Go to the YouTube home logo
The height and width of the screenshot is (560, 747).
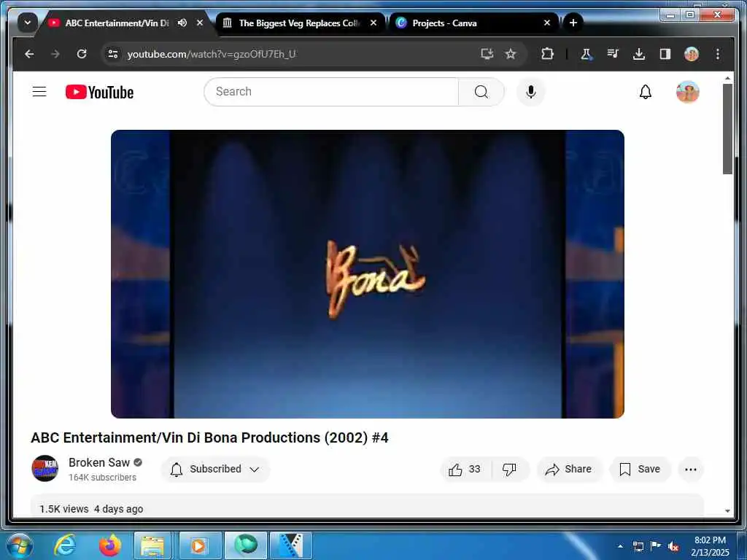(99, 92)
